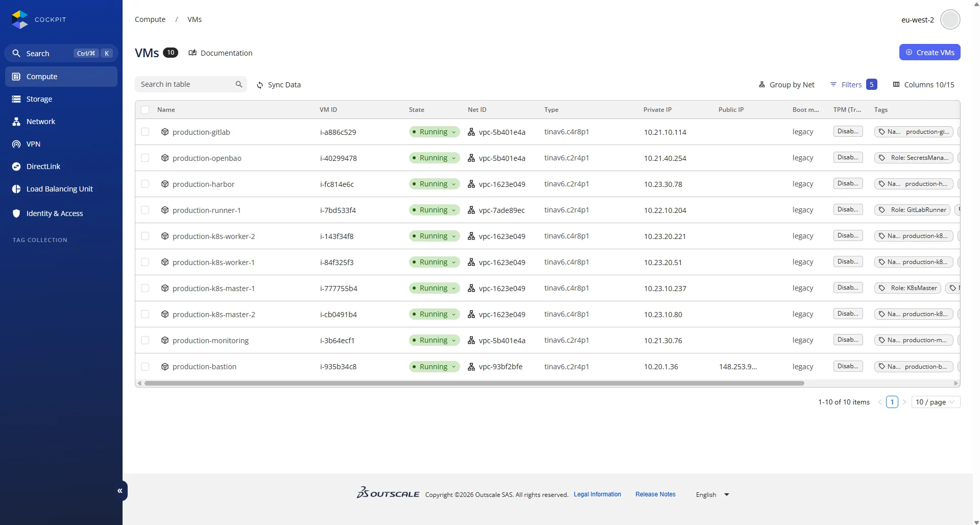Click the tag icon in production-runner-1 row

pyautogui.click(x=882, y=210)
